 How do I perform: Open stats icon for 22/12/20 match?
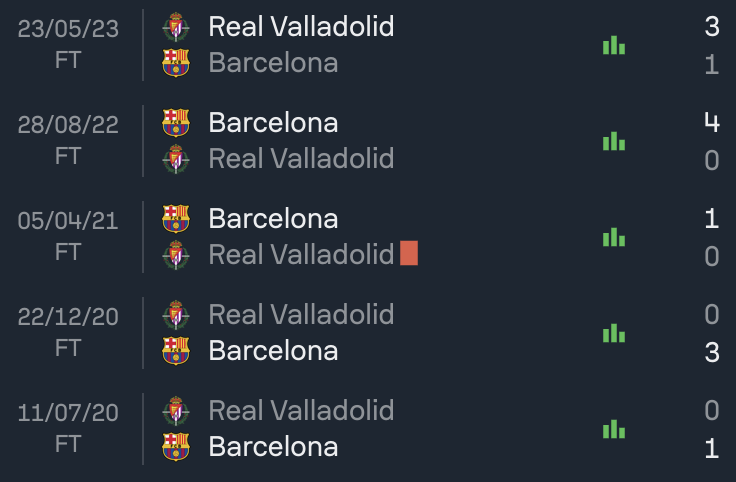pyautogui.click(x=613, y=333)
